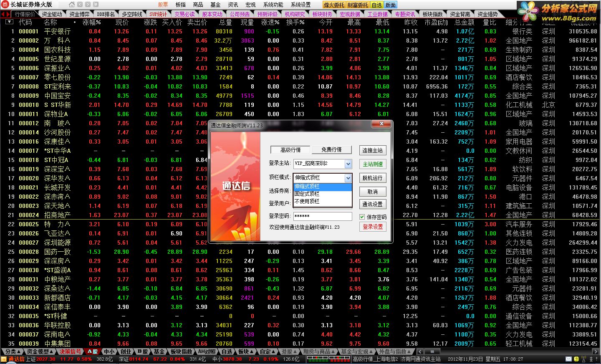Click the 版面 toolbar button

(x=390, y=5)
